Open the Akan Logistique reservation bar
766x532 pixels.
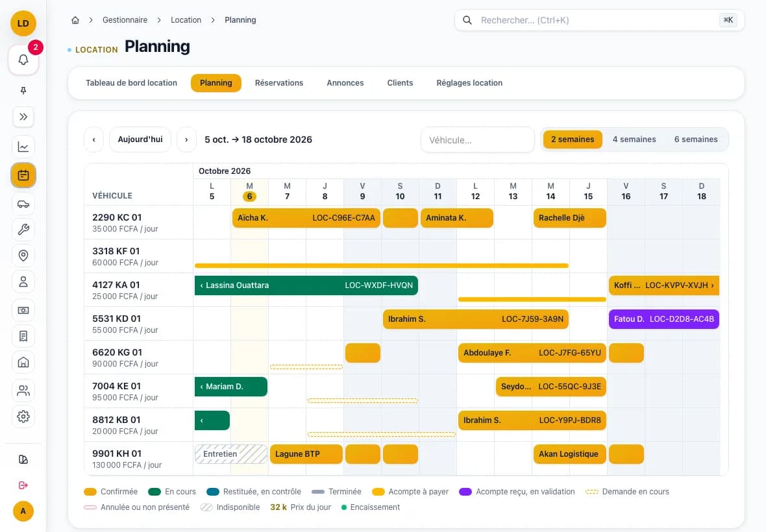(x=569, y=454)
